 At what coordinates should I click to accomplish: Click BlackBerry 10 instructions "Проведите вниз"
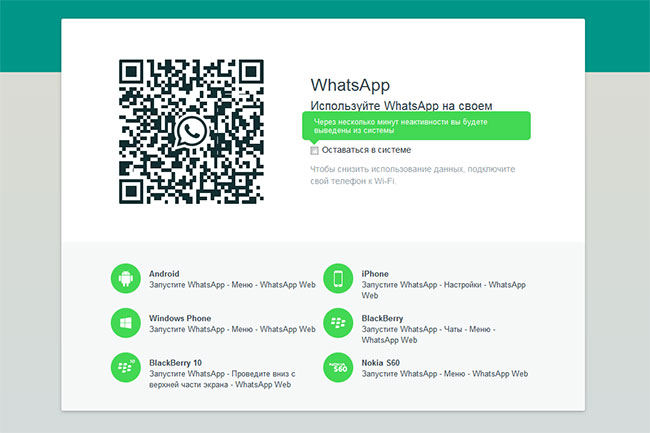coord(222,379)
